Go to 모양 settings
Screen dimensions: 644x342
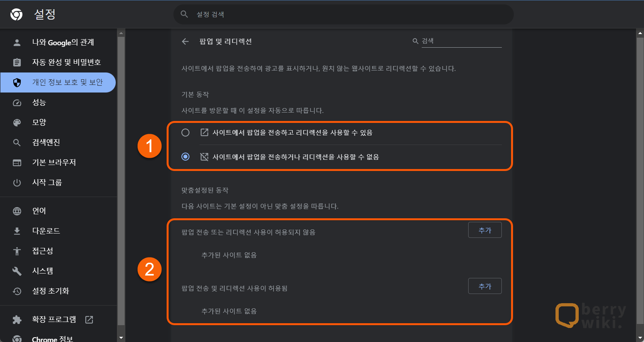[58, 123]
